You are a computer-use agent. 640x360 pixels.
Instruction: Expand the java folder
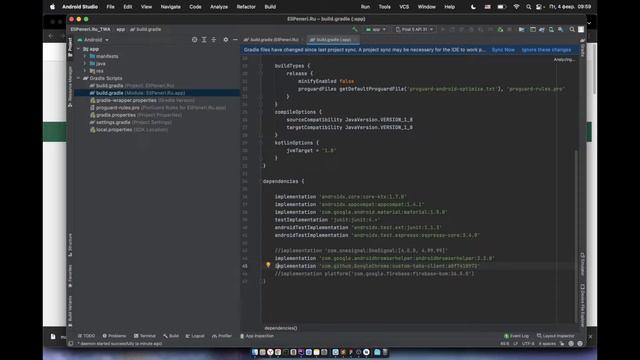85,64
